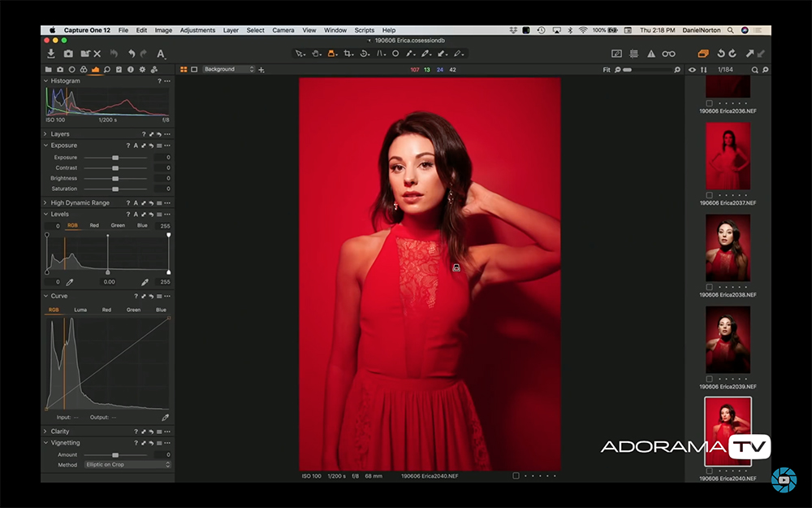Open the Adjustments menu
The height and width of the screenshot is (508, 812).
pyautogui.click(x=197, y=30)
